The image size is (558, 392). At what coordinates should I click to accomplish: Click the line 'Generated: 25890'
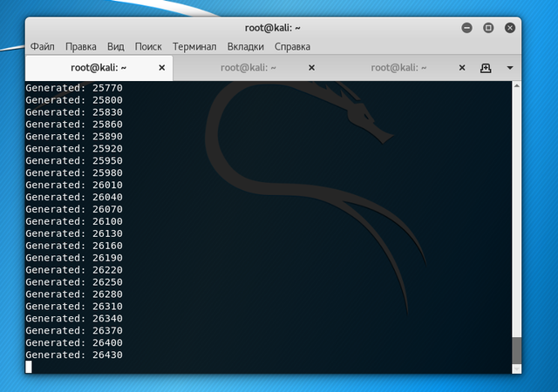[x=74, y=136]
